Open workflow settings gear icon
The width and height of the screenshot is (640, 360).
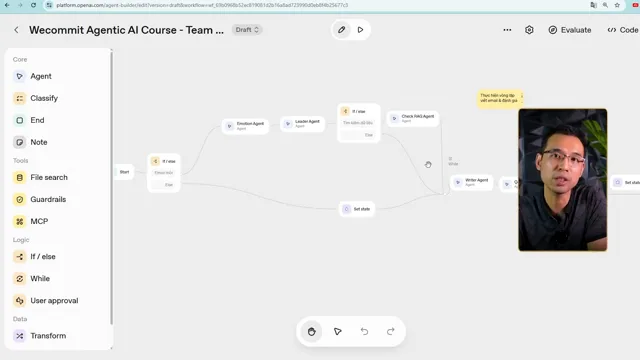point(529,30)
